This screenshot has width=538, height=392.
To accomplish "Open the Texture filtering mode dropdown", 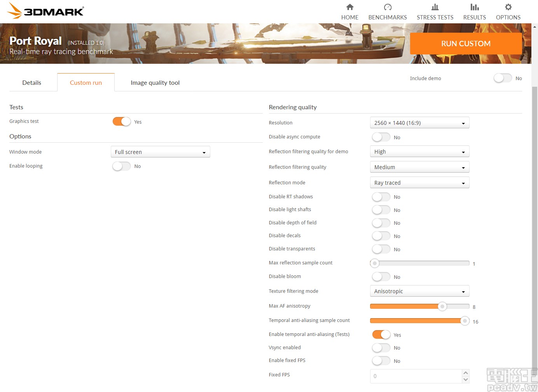I will click(419, 291).
